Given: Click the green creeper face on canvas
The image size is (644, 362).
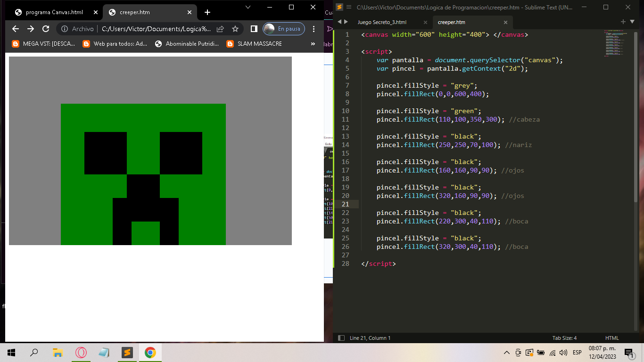Looking at the screenshot, I should (143, 174).
